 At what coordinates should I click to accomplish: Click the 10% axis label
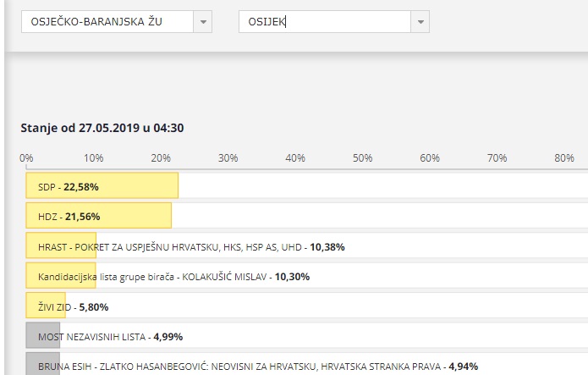(93, 158)
